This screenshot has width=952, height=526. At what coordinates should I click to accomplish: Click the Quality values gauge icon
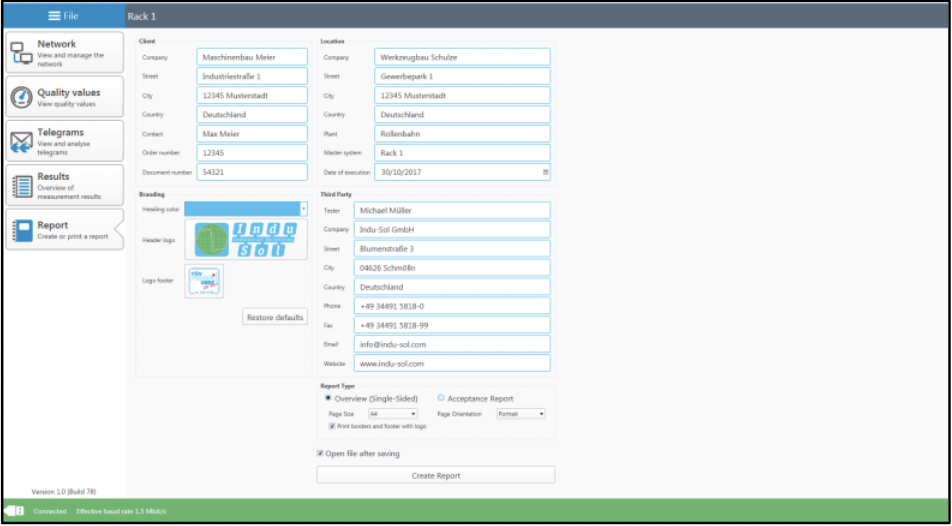point(21,98)
